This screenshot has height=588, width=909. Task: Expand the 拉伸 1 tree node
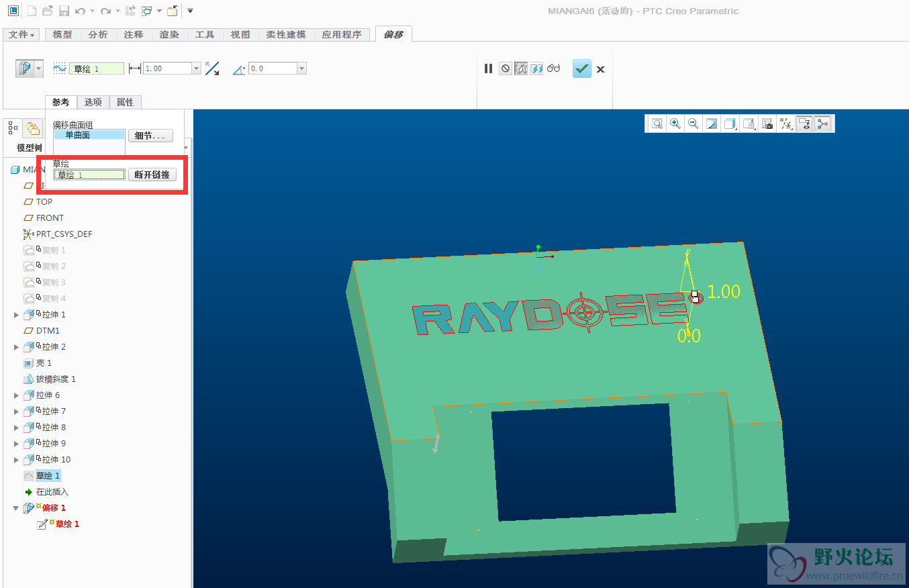pos(17,315)
